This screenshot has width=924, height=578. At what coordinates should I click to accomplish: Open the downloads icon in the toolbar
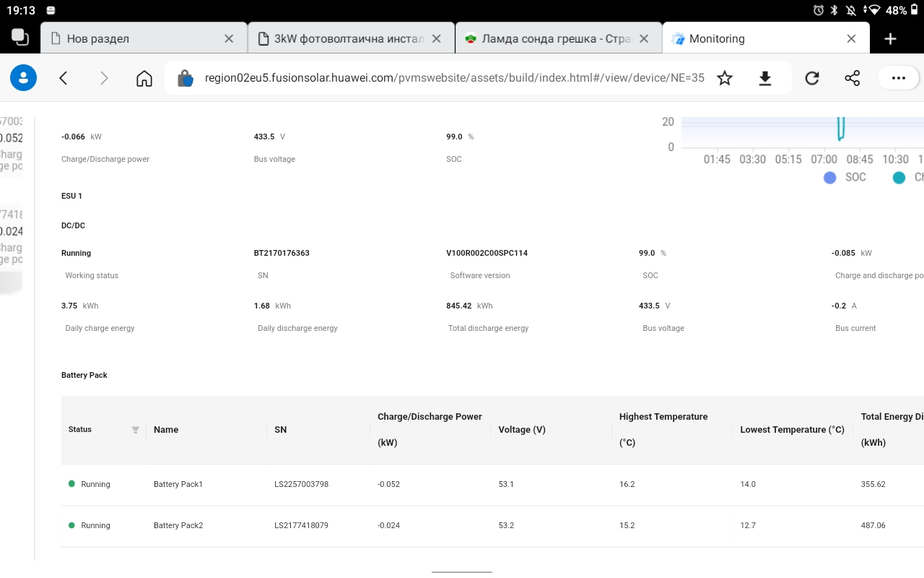coord(765,78)
